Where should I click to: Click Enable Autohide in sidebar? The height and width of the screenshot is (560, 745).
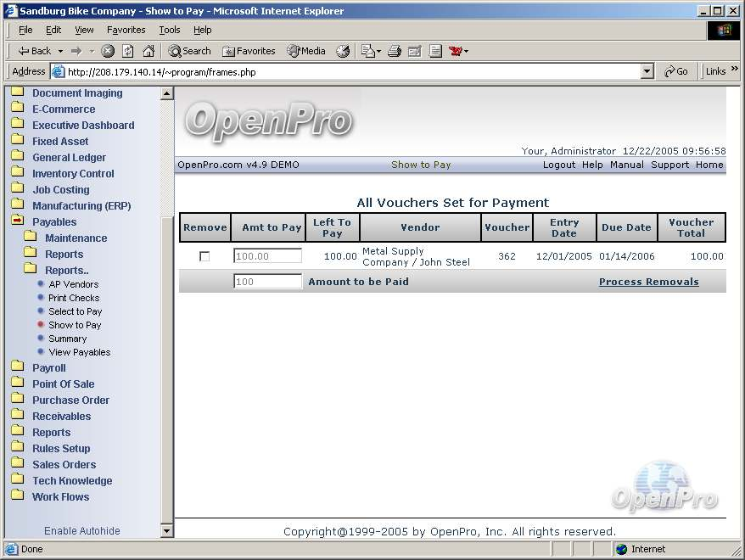tap(82, 531)
